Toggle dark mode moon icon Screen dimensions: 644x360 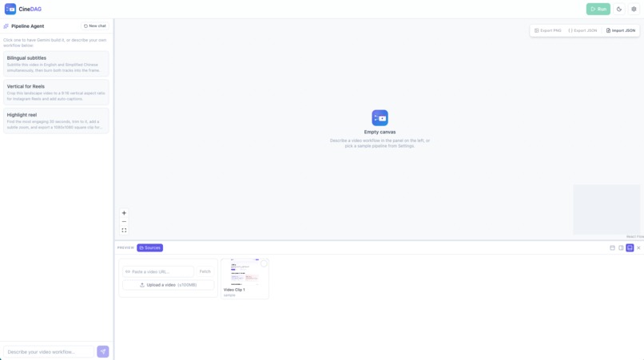tap(619, 9)
